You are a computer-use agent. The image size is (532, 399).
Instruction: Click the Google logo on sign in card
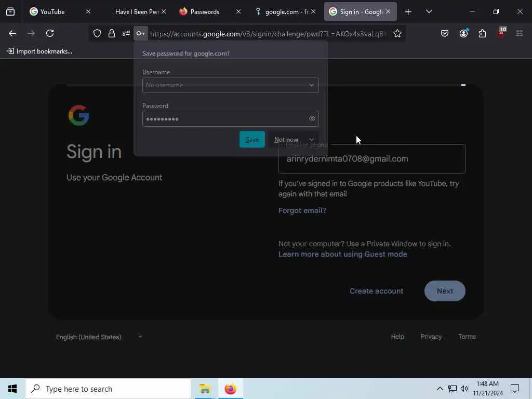coord(79,115)
